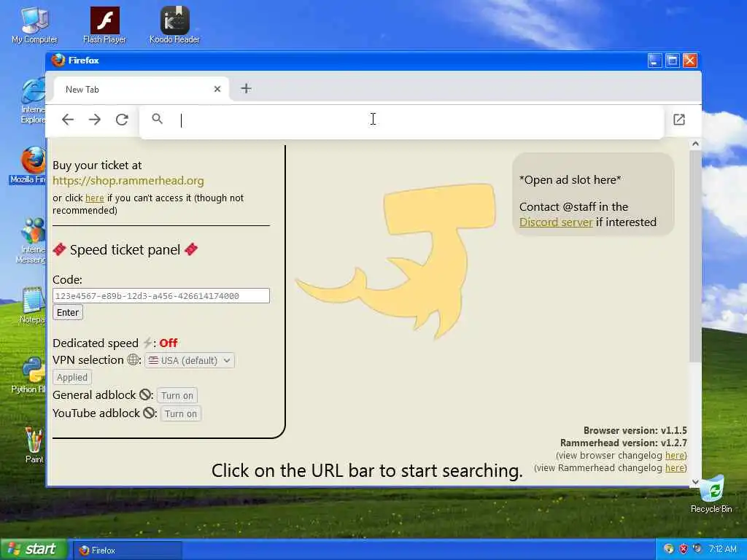Select the Internet Explorer desktop icon
This screenshot has width=747, height=560.
pos(34,101)
